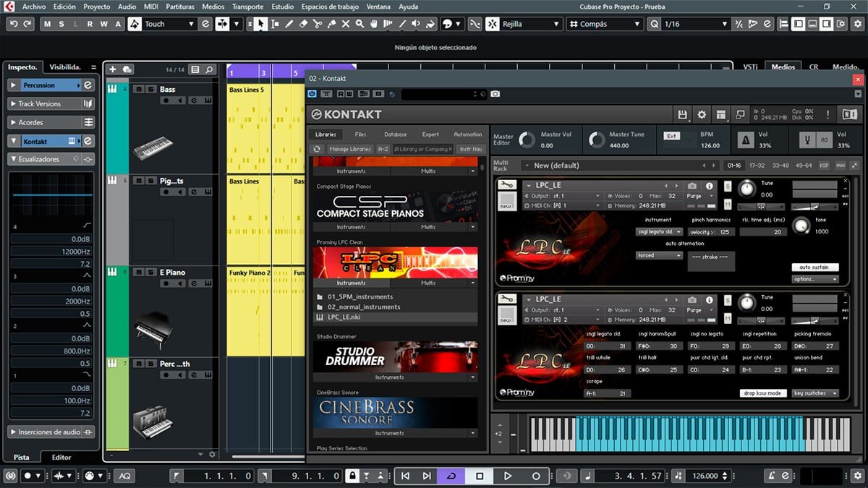Click the drop low mode button
Screen dimensions: 868x488
click(762, 393)
